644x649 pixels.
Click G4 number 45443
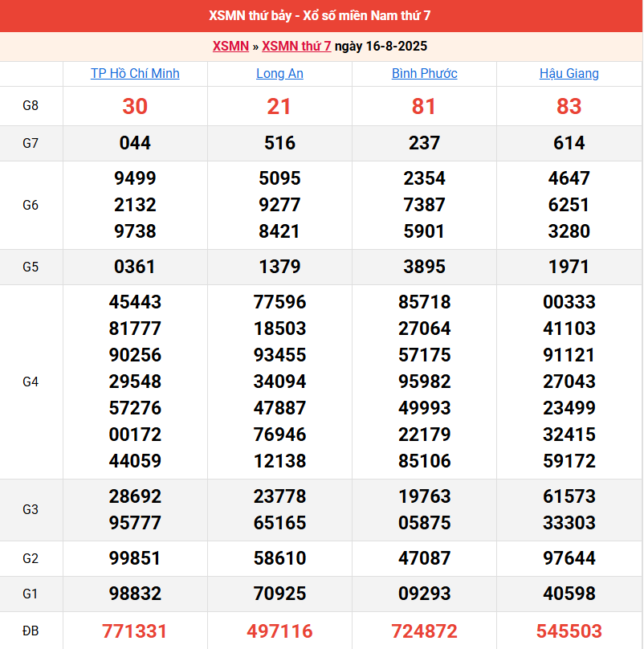click(135, 302)
